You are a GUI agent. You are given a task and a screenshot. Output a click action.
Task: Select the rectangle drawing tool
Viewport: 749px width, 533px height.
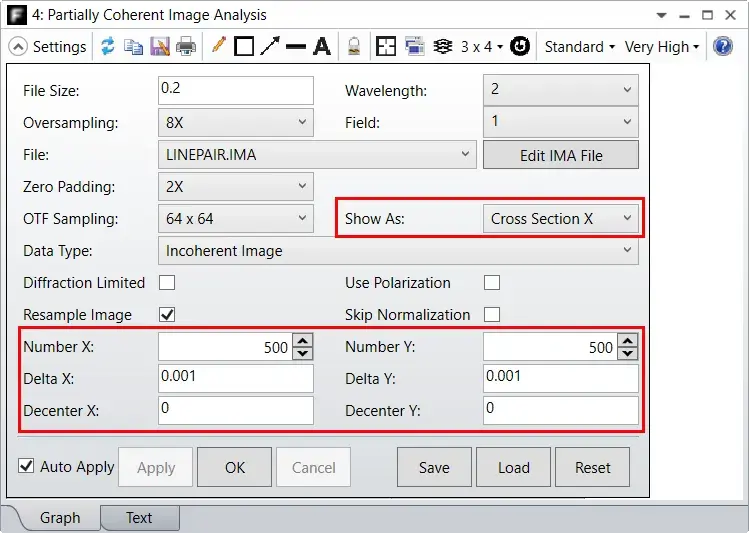[x=244, y=47]
